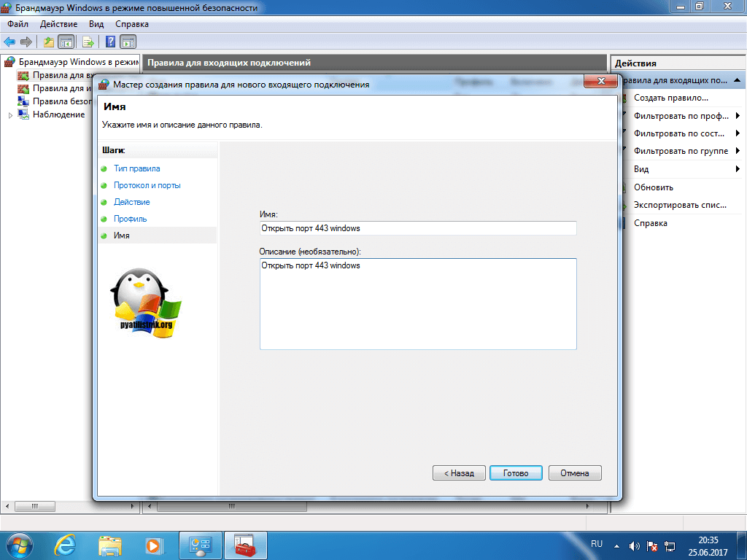The width and height of the screenshot is (747, 560).
Task: Expand the Фильтровать по группе submenu
Action: [x=738, y=152]
